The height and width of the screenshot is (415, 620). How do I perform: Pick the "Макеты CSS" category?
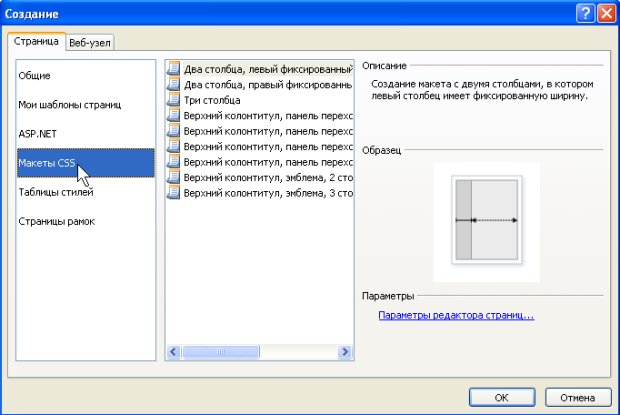tap(49, 163)
